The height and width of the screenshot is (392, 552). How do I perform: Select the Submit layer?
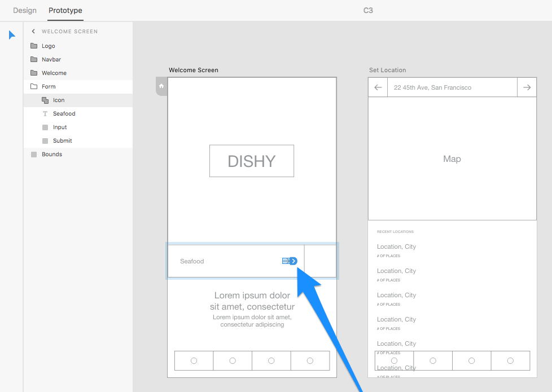pyautogui.click(x=62, y=140)
